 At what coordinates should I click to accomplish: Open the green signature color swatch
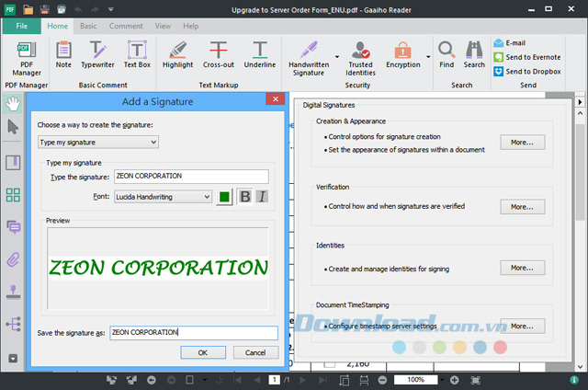224,197
